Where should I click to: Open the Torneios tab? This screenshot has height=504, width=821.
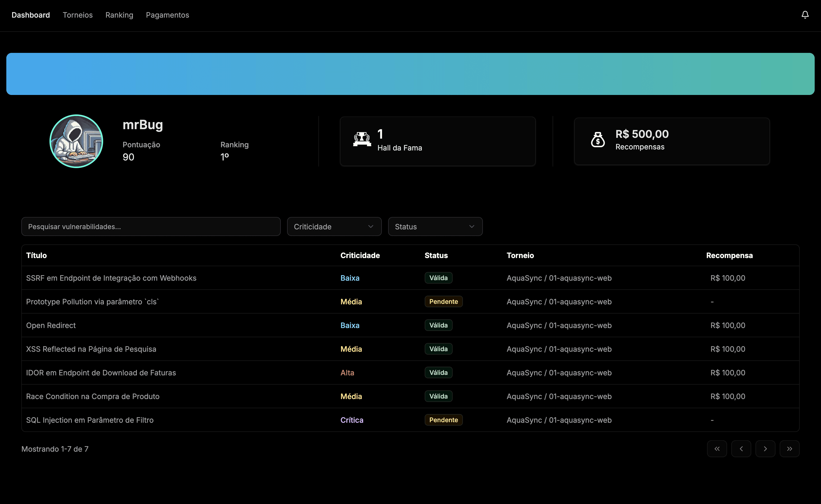coord(78,15)
